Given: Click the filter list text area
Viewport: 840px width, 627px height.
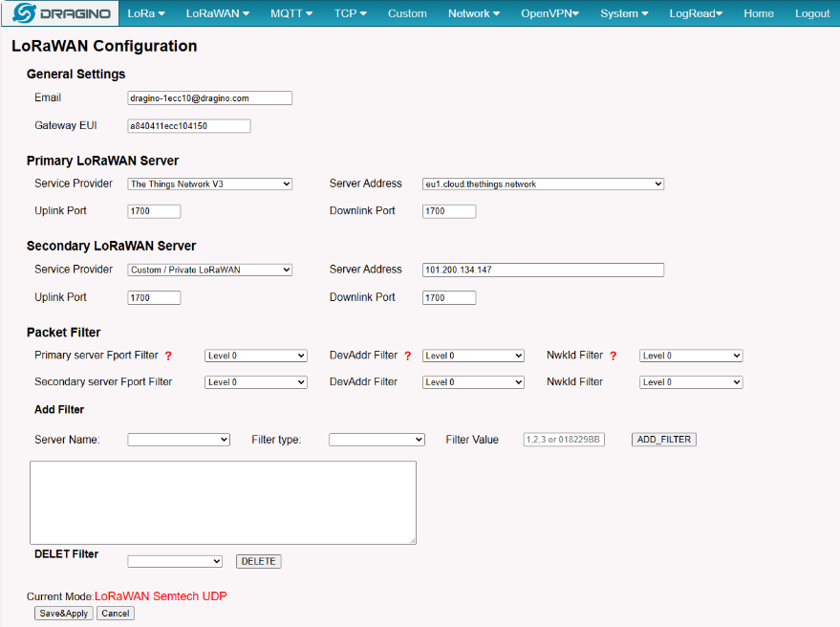Looking at the screenshot, I should (223, 503).
